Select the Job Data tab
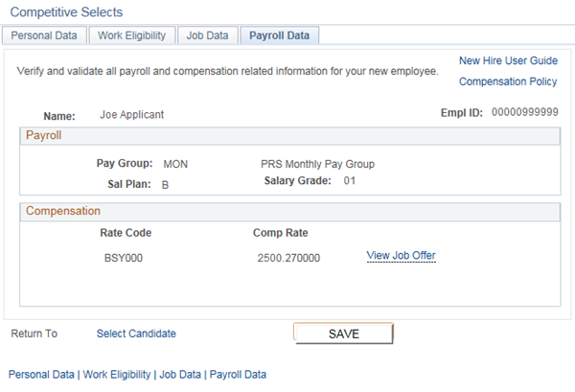 pos(207,35)
